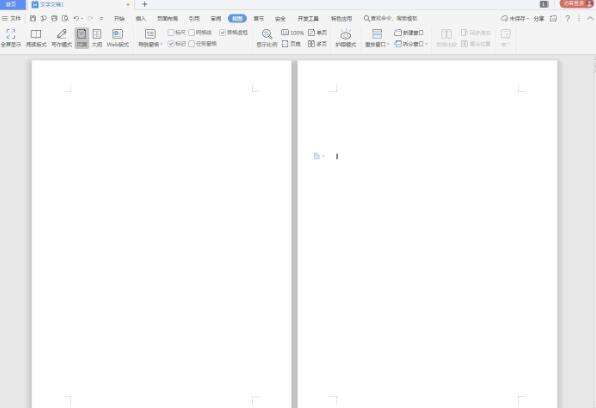The height and width of the screenshot is (408, 596).
Task: Click the Share button
Action: (x=539, y=18)
